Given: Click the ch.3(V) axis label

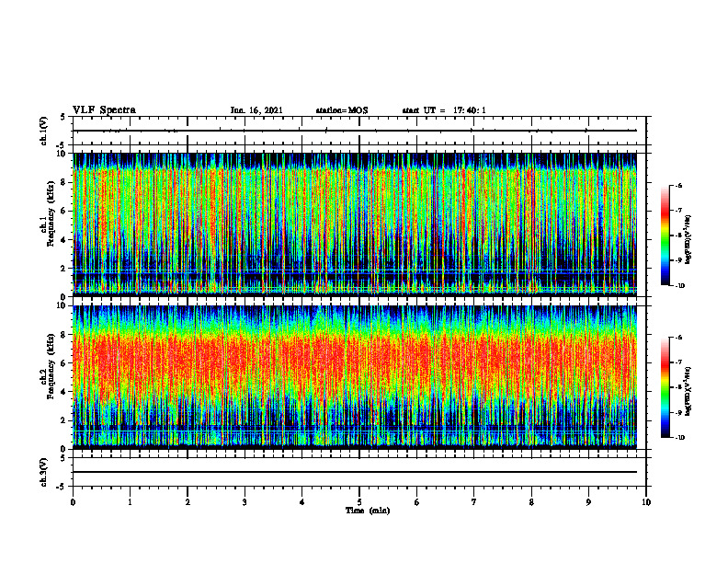Looking at the screenshot, I should click(44, 472).
